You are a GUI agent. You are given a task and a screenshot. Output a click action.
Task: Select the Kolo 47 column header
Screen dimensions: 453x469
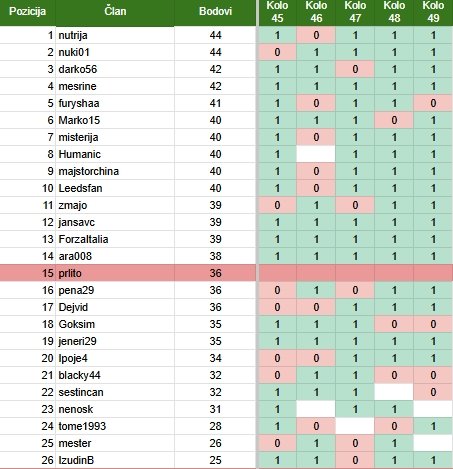coord(355,12)
